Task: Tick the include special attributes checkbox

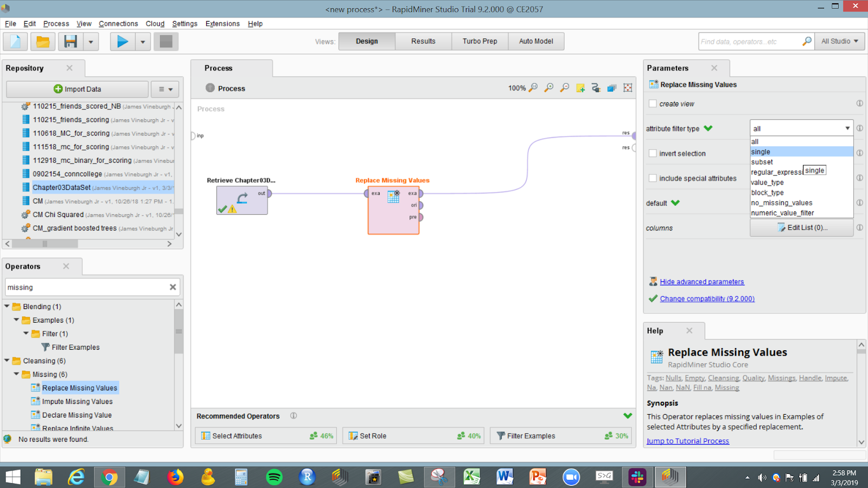Action: point(653,178)
